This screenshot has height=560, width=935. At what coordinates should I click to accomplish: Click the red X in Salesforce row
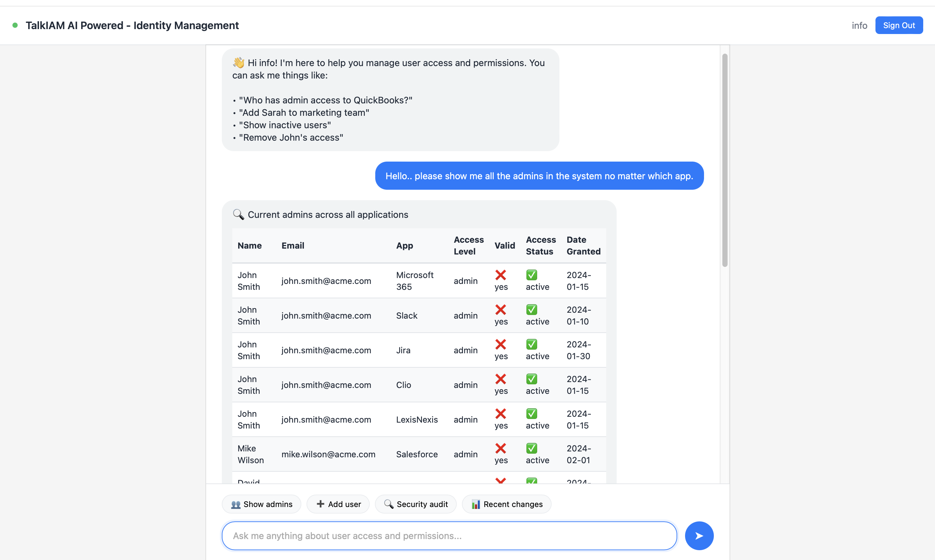pyautogui.click(x=500, y=448)
